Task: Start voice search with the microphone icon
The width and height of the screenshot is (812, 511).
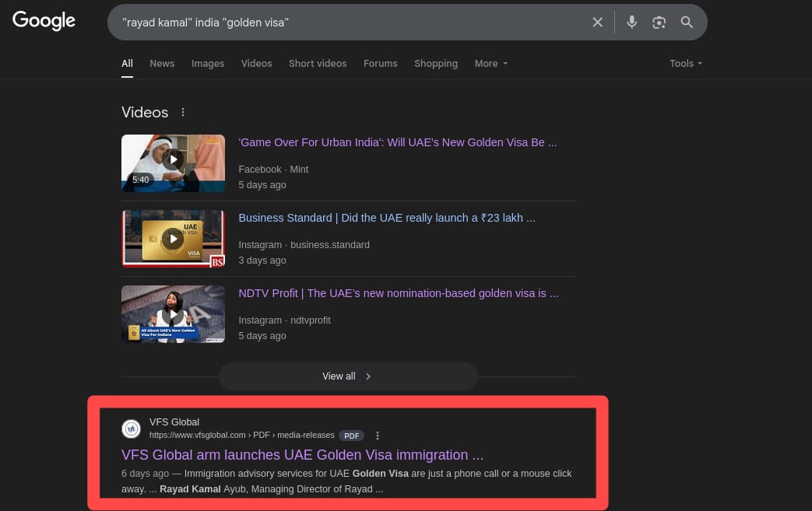Action: [632, 23]
